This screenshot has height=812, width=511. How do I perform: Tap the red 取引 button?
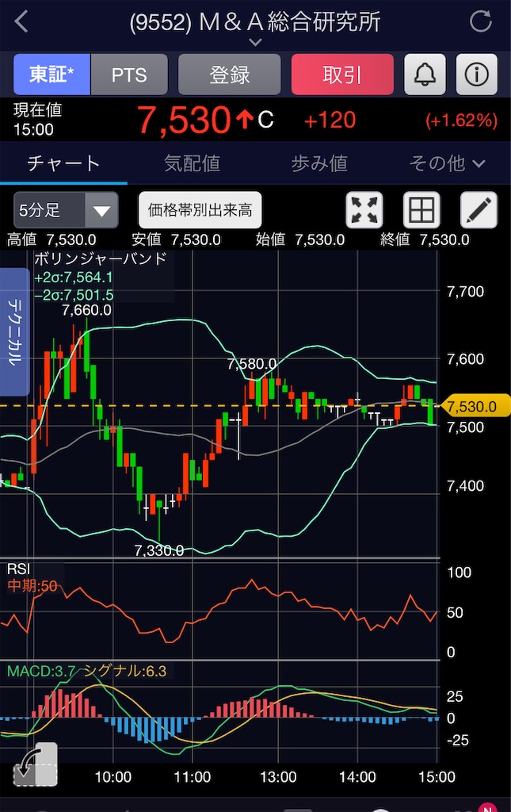(x=342, y=75)
